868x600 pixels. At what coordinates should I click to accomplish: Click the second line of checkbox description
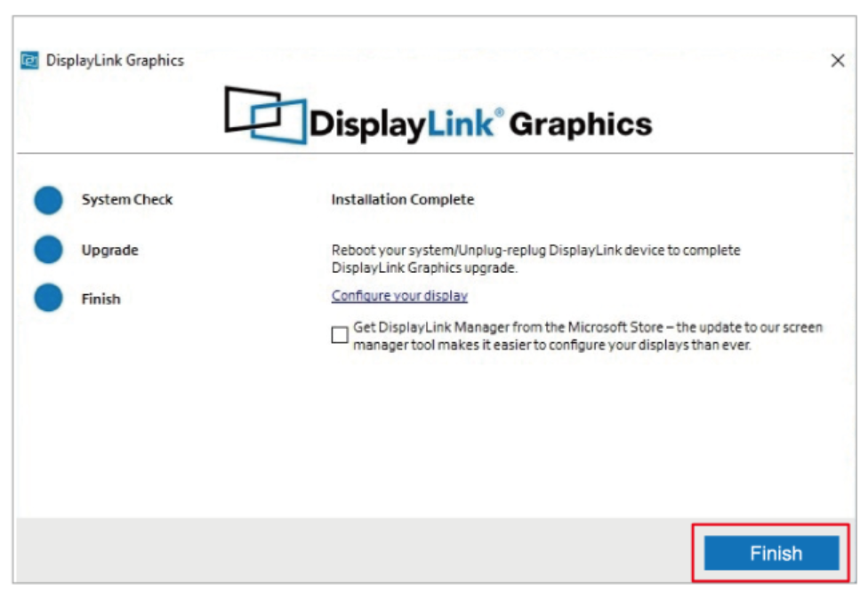tap(551, 345)
